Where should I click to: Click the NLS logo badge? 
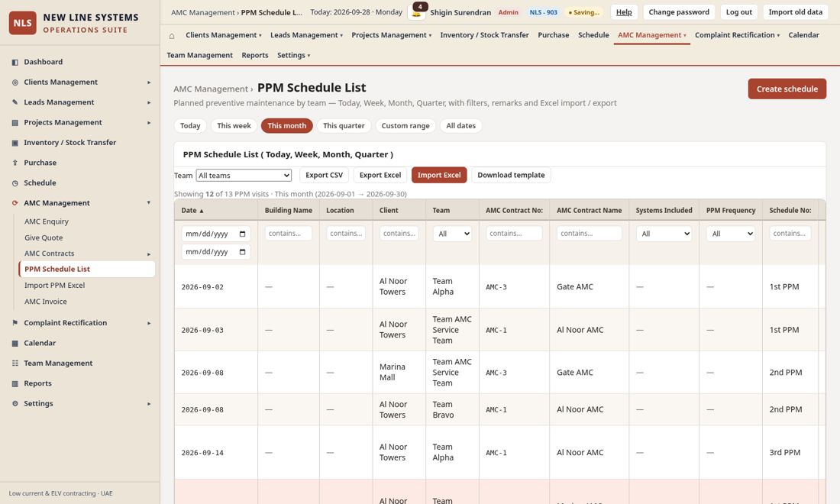pyautogui.click(x=22, y=23)
